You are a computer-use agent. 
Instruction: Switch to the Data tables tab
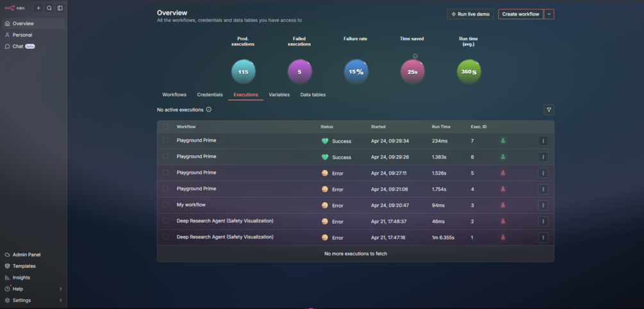[x=313, y=94]
